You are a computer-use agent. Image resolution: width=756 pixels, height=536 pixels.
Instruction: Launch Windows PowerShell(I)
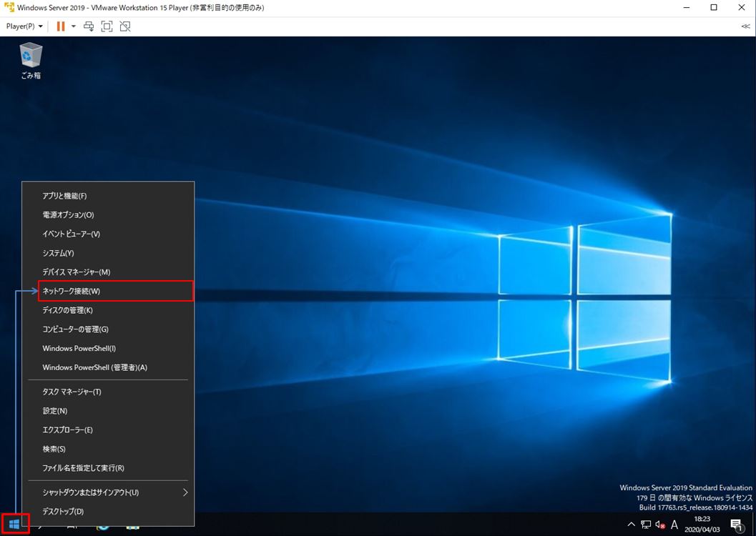coord(108,348)
